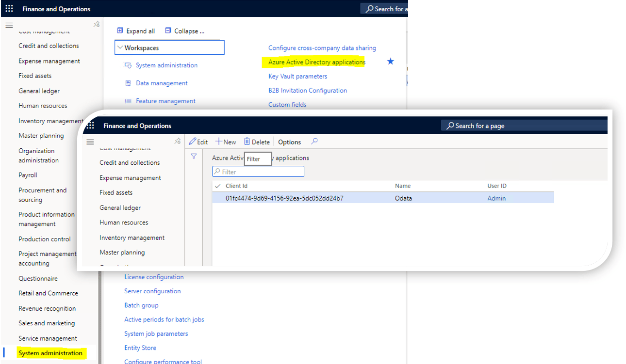Select Revenue recognition module
The image size is (626, 364).
click(x=47, y=308)
